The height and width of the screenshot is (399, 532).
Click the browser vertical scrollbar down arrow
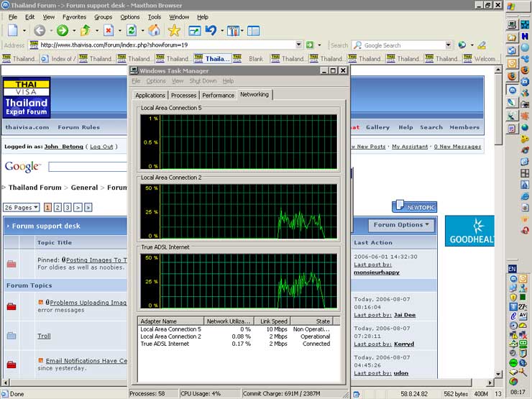coord(498,374)
